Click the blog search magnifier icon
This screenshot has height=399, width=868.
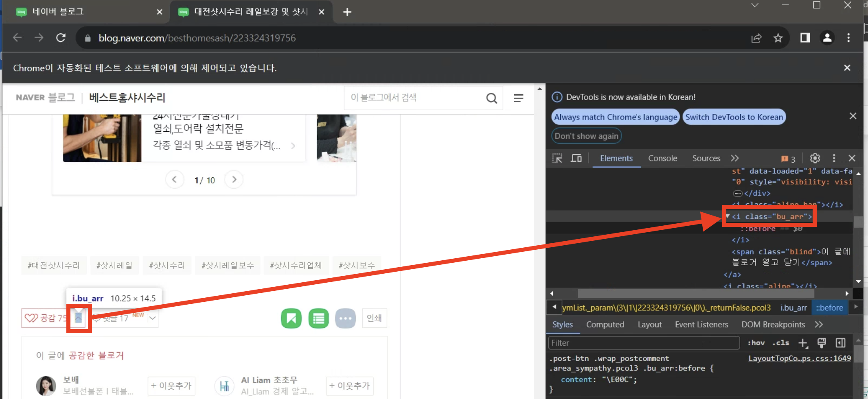point(491,98)
